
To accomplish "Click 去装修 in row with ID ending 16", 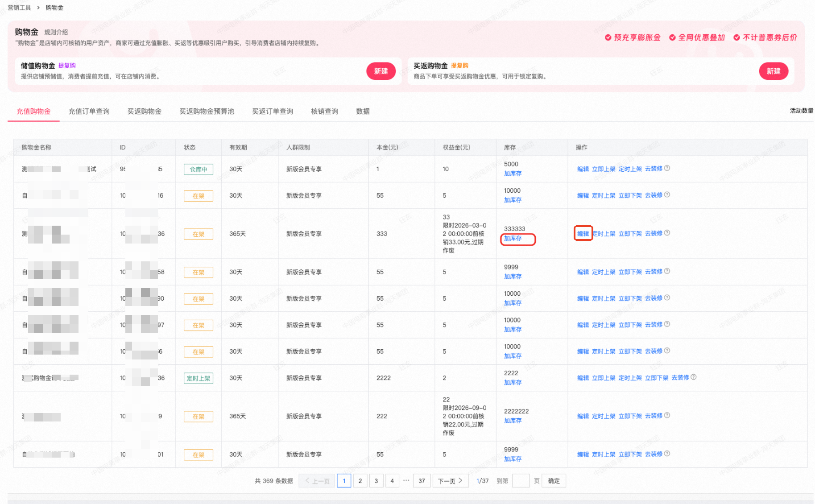I will click(x=654, y=195).
